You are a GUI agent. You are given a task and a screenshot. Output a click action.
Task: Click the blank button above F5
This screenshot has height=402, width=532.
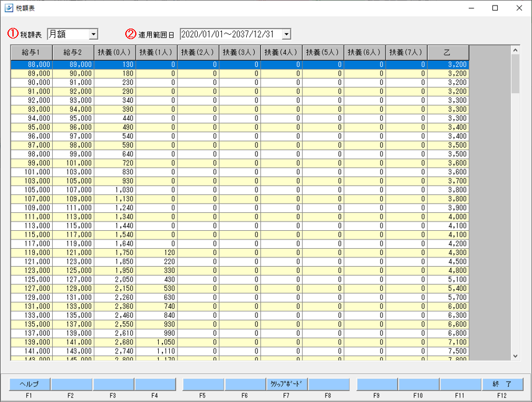(x=203, y=384)
